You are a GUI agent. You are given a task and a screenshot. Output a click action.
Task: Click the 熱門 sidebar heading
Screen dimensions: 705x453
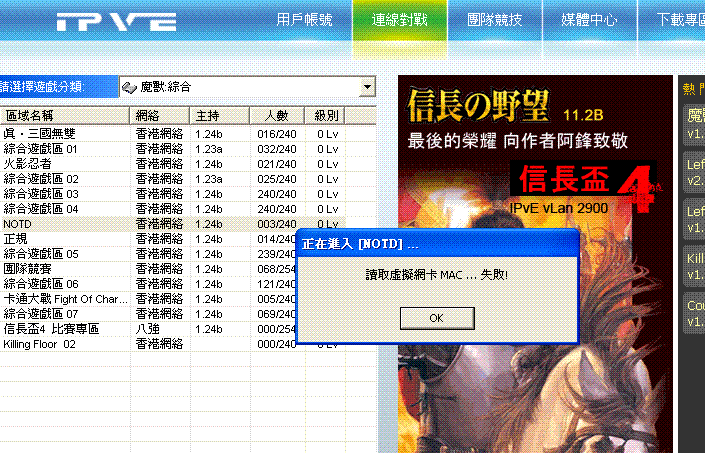tap(693, 89)
